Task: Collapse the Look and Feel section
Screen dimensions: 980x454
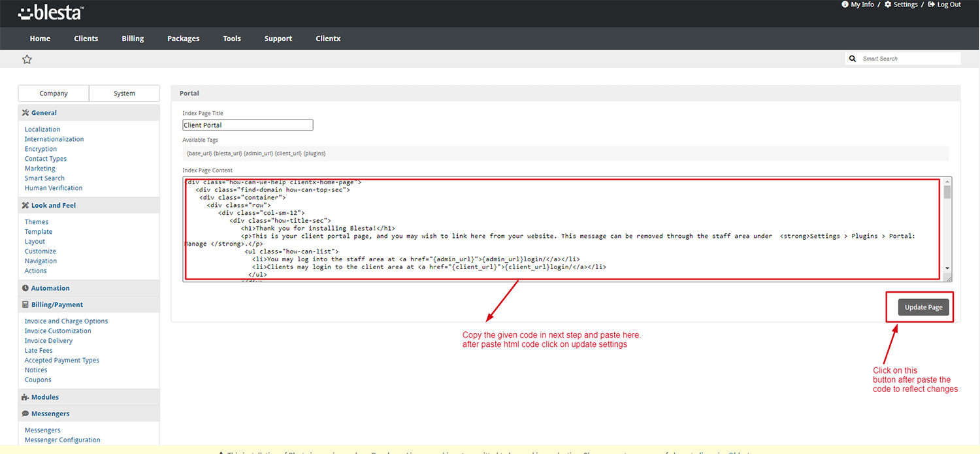Action: point(53,205)
